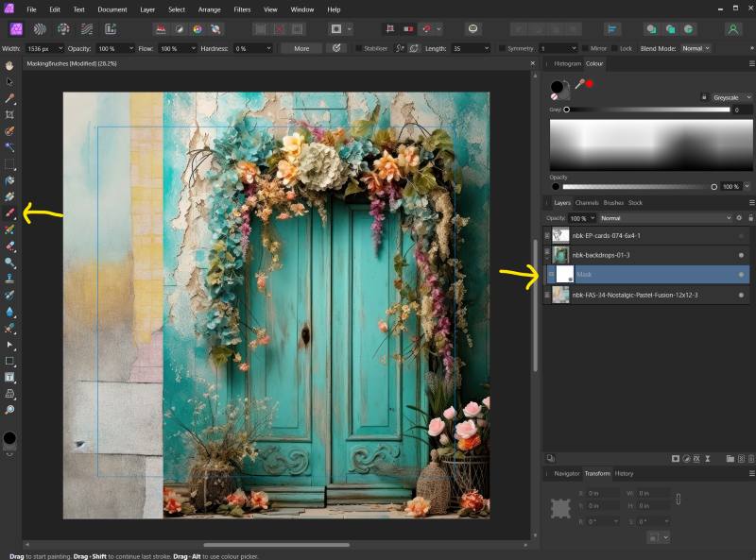Select the Paint Brush tool
The width and height of the screenshot is (756, 560).
9,213
